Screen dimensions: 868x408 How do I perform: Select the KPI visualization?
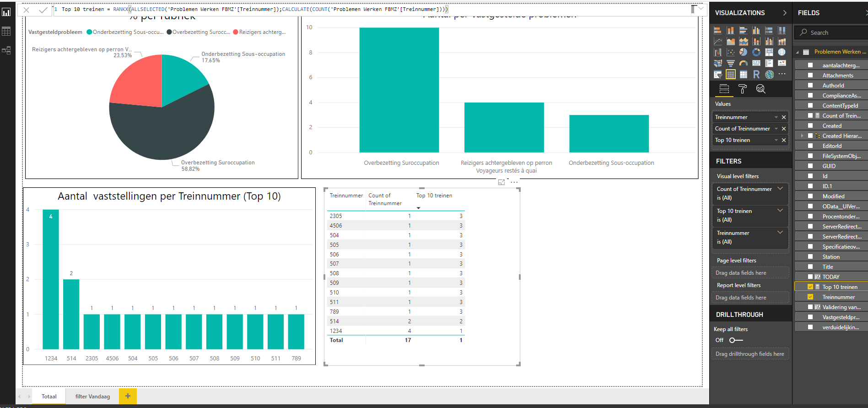coord(782,64)
